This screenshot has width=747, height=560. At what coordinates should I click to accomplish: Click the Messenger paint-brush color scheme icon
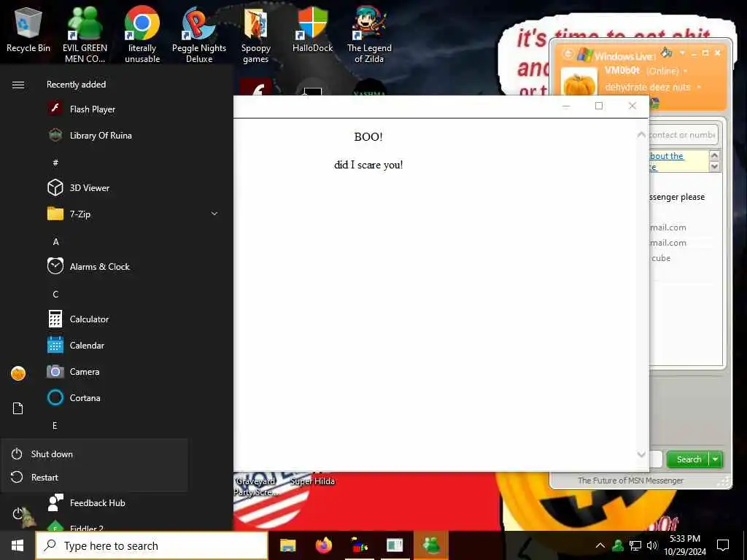667,52
